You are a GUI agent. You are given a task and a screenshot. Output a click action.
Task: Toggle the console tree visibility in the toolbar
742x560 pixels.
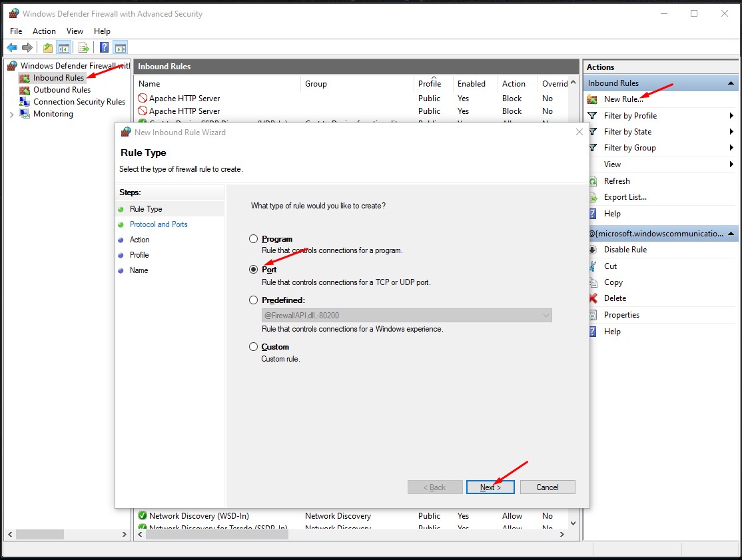click(64, 47)
